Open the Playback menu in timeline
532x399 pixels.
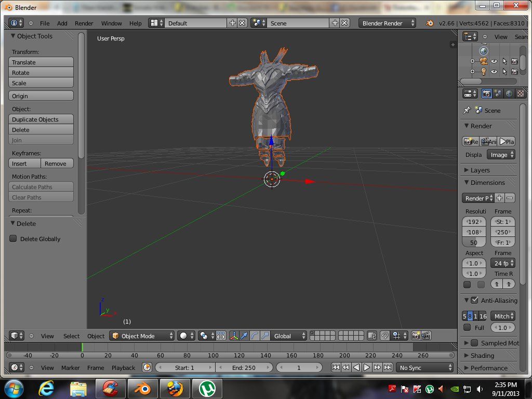[123, 367]
